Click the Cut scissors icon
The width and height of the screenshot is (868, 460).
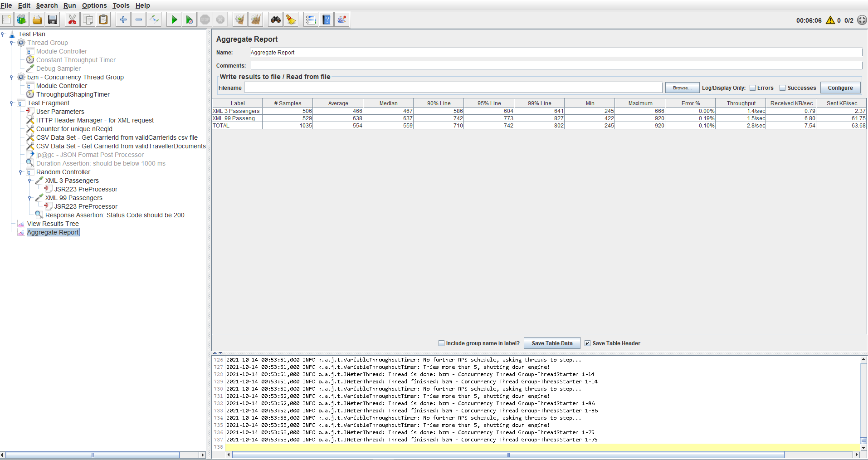72,20
